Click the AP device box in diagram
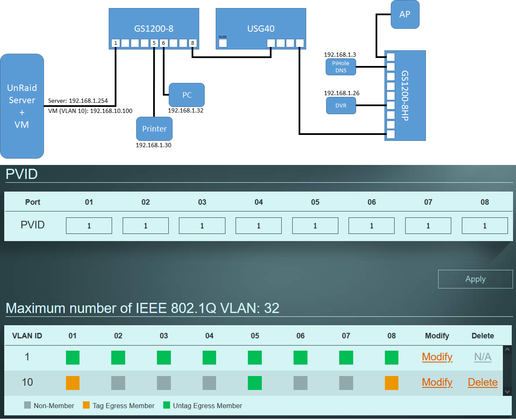This screenshot has width=516, height=420. pyautogui.click(x=405, y=14)
